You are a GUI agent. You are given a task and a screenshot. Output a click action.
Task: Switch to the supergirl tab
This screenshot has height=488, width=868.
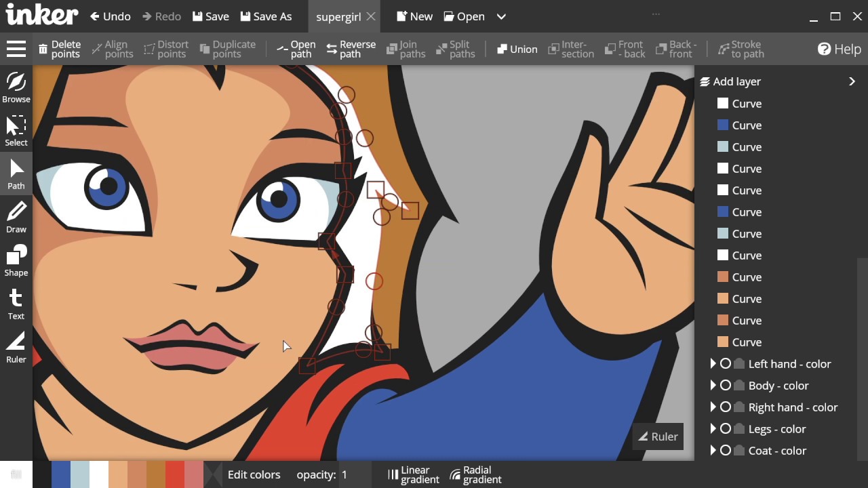point(338,16)
